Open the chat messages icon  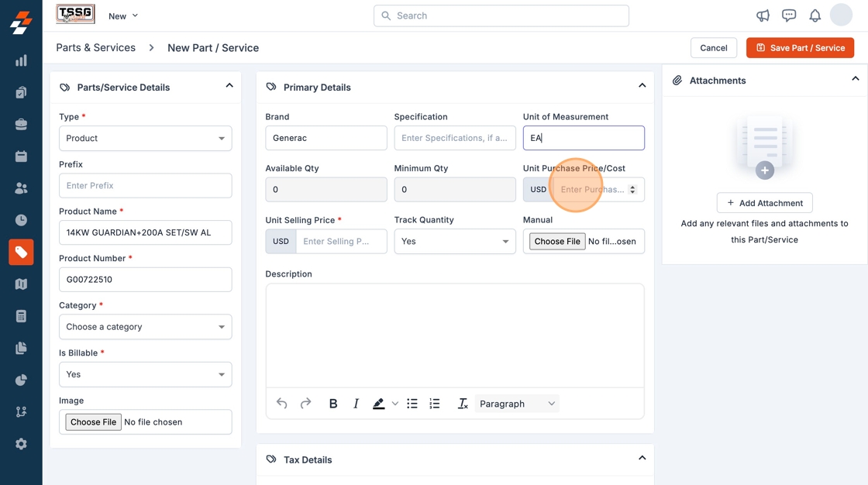(x=789, y=15)
